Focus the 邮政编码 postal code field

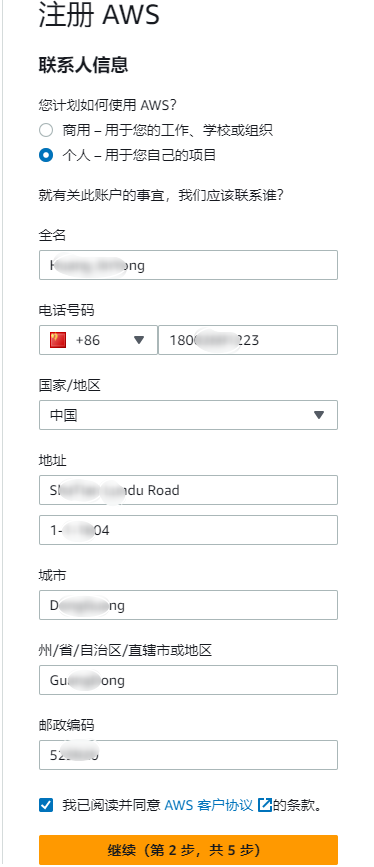click(x=188, y=755)
